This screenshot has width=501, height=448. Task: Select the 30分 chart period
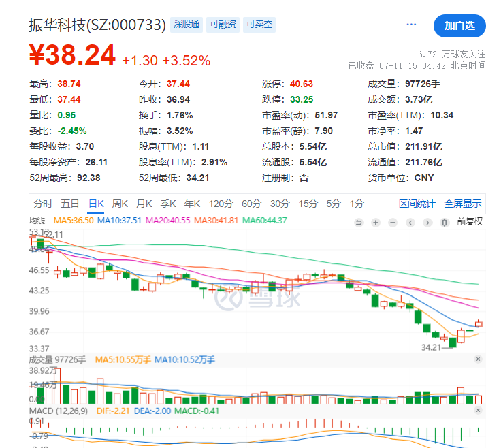click(280, 204)
